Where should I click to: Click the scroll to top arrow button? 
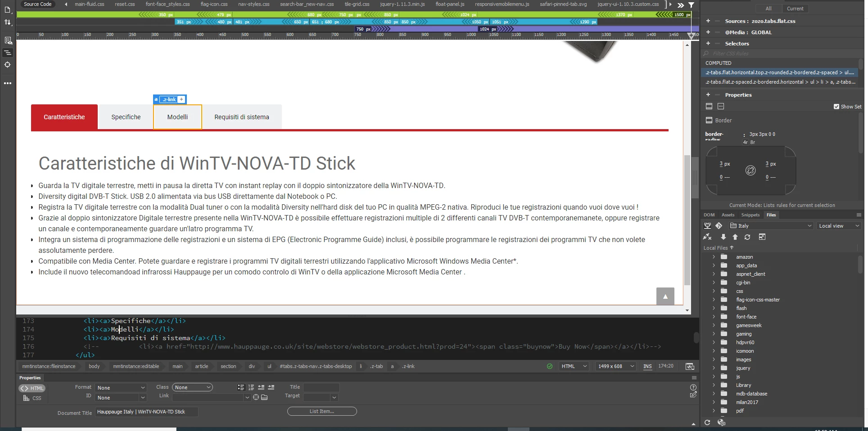665,296
